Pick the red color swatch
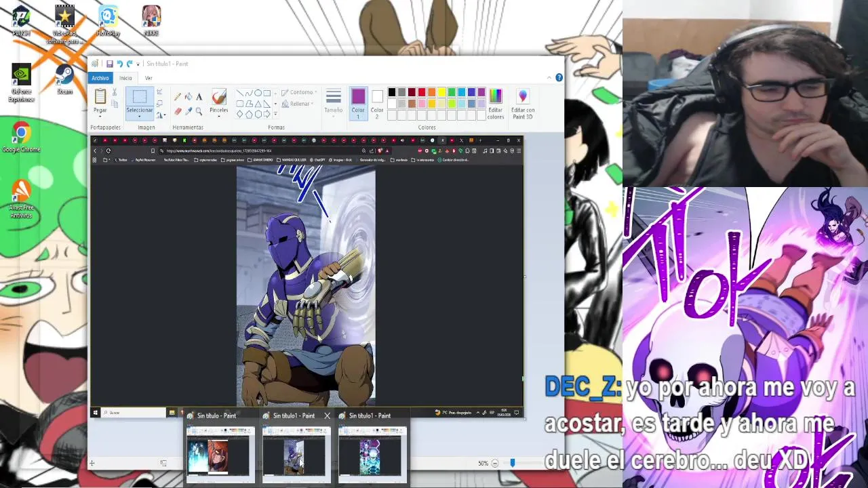 421,92
